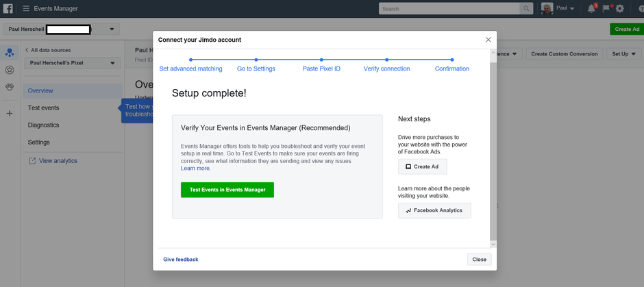Image resolution: width=644 pixels, height=287 pixels.
Task: Open the settings gear in top bar
Action: pyautogui.click(x=620, y=9)
